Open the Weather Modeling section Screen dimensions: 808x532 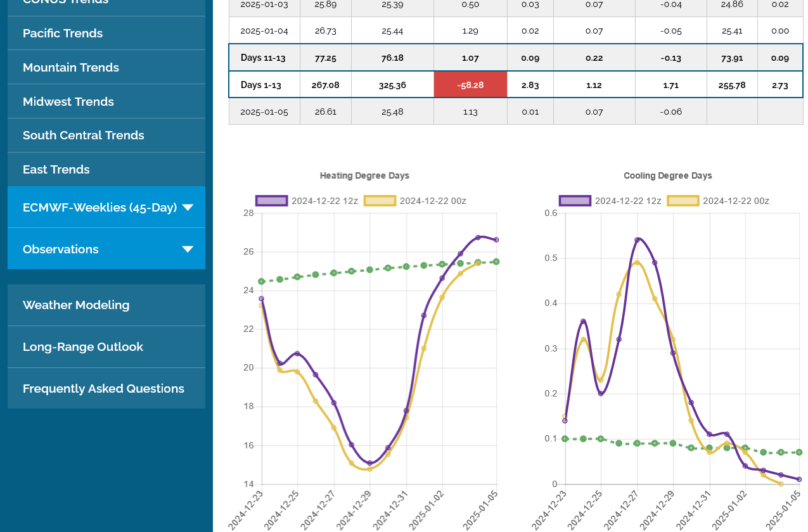click(x=76, y=305)
